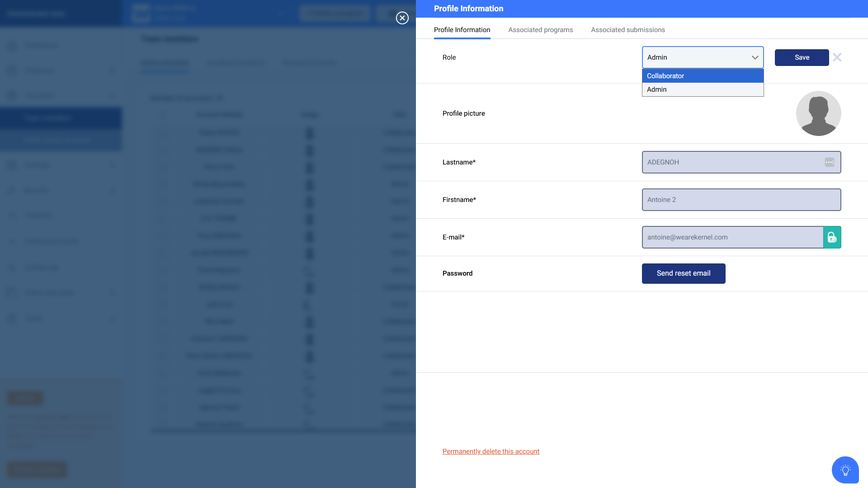Open Associated submissions tab
This screenshot has width=868, height=488.
click(x=627, y=30)
